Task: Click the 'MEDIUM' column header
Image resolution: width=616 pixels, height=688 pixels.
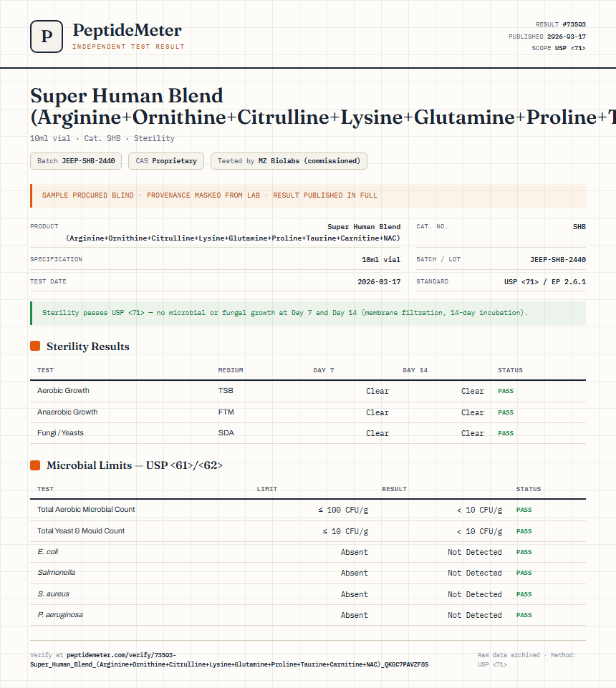Action: (x=231, y=370)
